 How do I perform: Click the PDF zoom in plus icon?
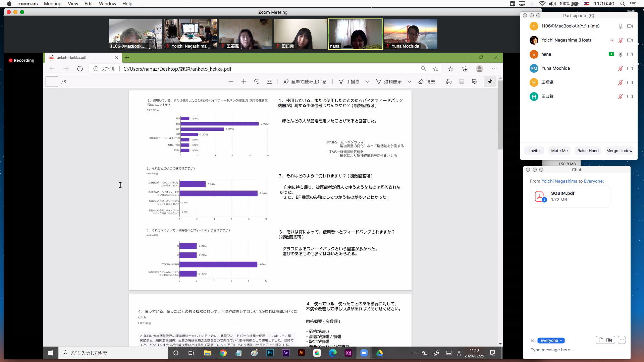(244, 82)
